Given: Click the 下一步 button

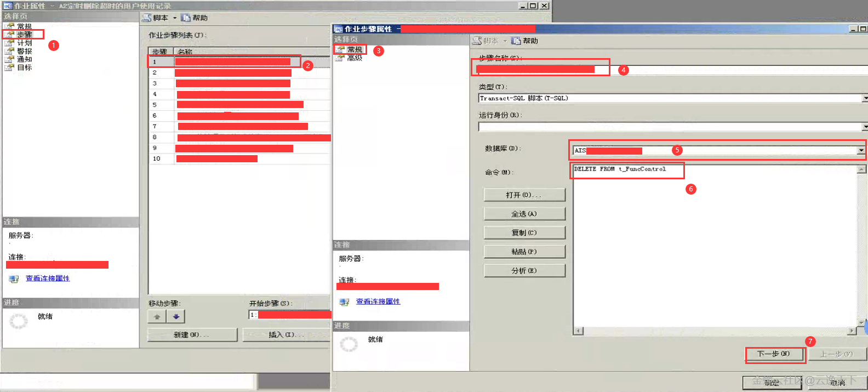Looking at the screenshot, I should 774,354.
